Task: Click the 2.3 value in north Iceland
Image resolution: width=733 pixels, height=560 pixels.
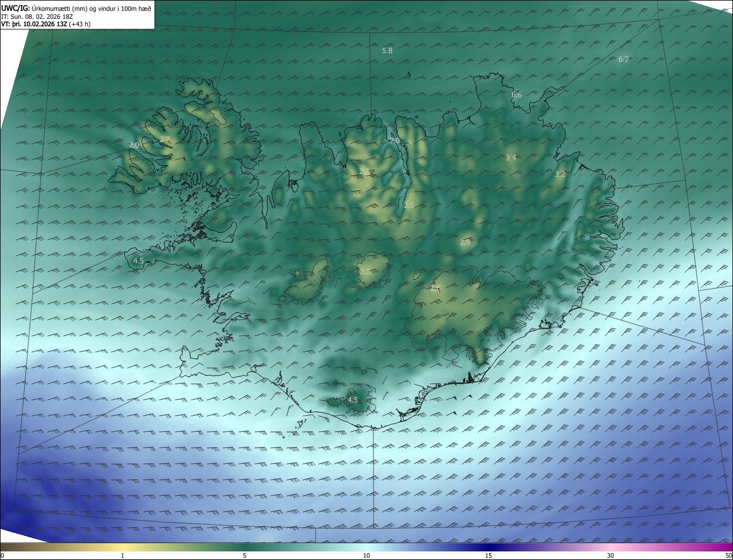Action: click(x=365, y=172)
